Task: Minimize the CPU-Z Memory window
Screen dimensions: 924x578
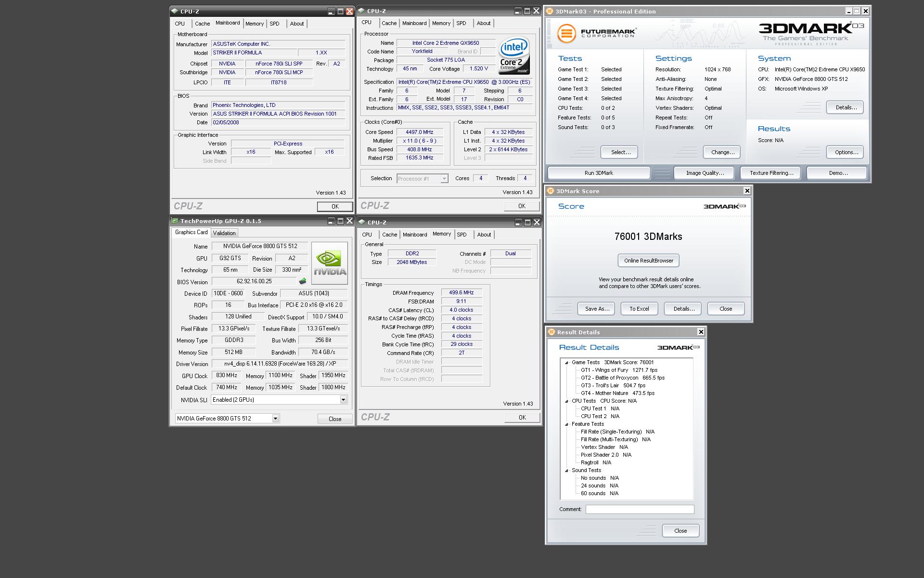Action: tap(518, 222)
